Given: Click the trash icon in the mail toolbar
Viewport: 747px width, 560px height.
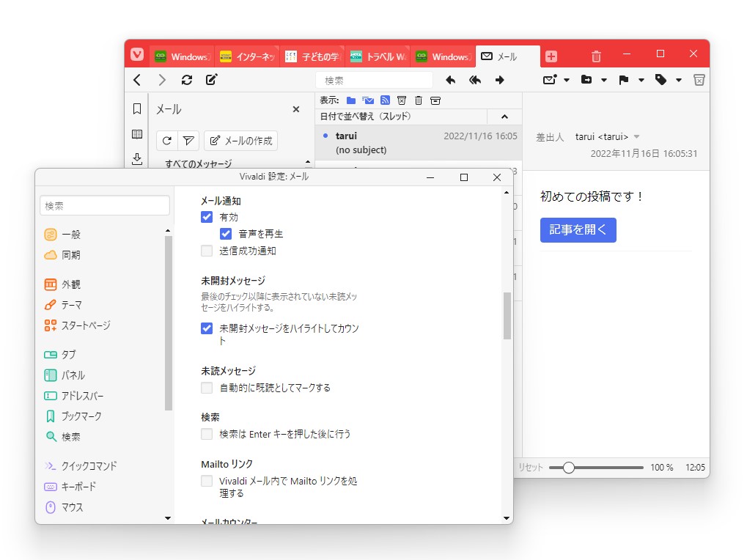Looking at the screenshot, I should click(699, 79).
